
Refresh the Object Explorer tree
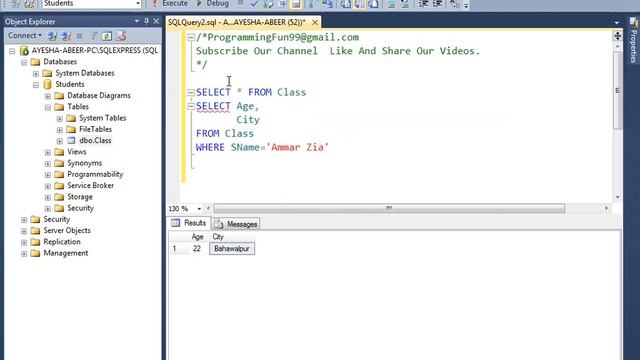pos(107,36)
